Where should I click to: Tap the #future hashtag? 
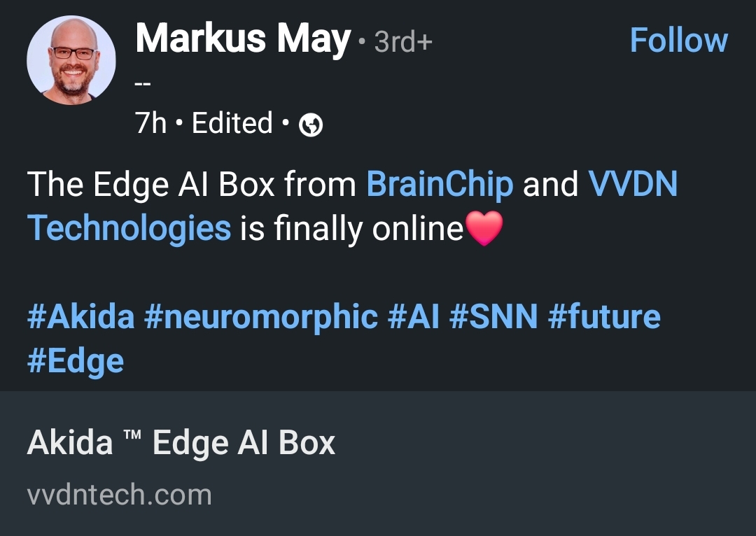pos(604,316)
